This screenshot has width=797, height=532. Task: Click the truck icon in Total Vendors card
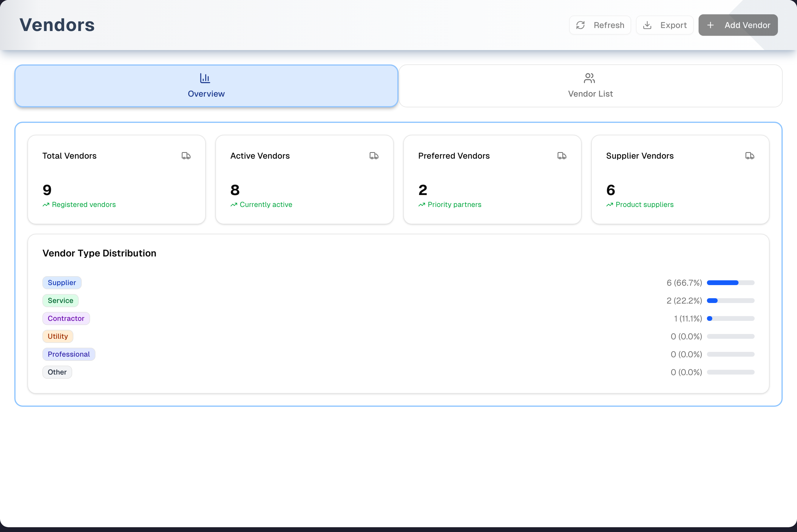pyautogui.click(x=186, y=156)
